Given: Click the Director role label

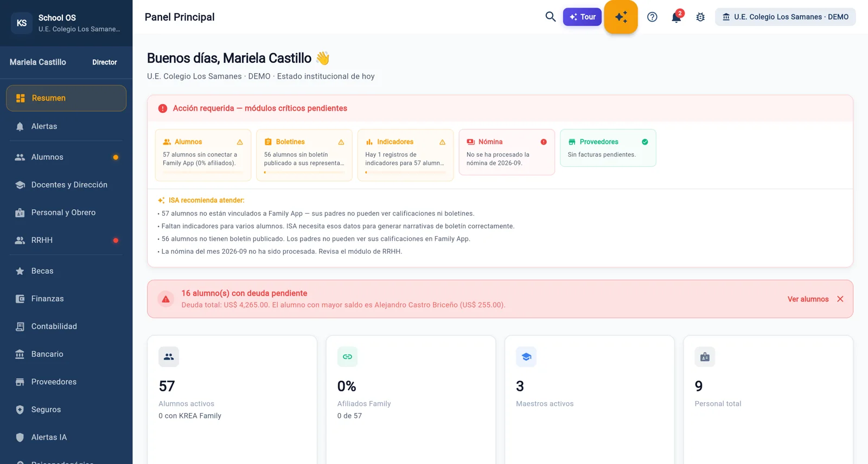Looking at the screenshot, I should [105, 62].
